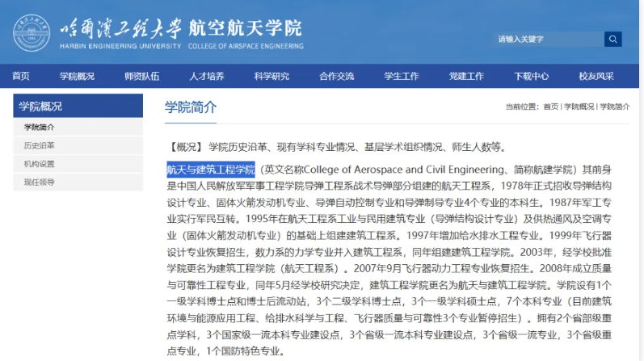Open the 科学研究 navigation menu item
The image size is (644, 361).
click(271, 76)
